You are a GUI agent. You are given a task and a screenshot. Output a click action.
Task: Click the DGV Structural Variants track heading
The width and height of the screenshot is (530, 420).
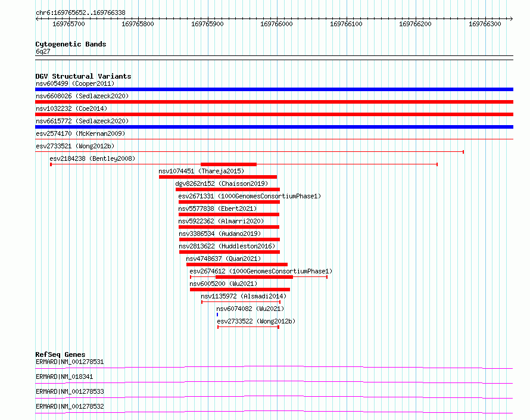[x=83, y=76]
